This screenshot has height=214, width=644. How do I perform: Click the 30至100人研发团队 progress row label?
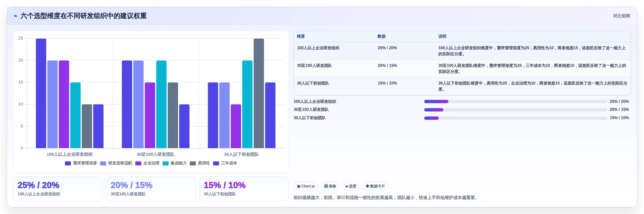coord(311,109)
